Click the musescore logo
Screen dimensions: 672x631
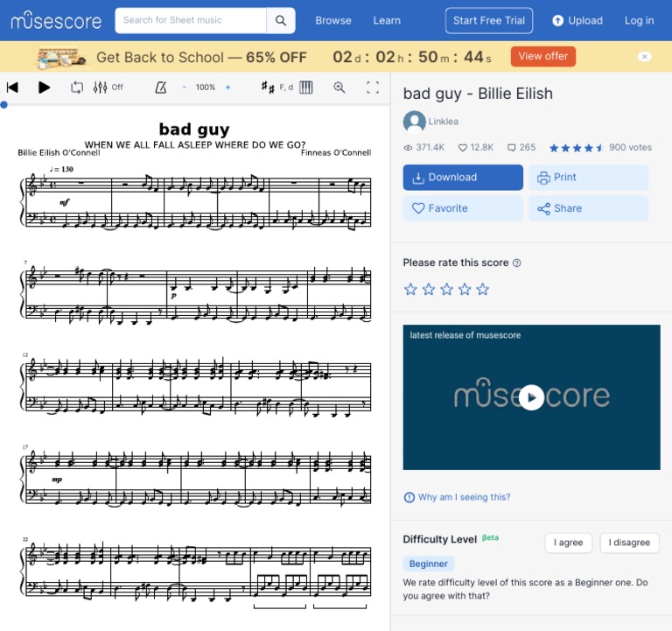pyautogui.click(x=56, y=20)
